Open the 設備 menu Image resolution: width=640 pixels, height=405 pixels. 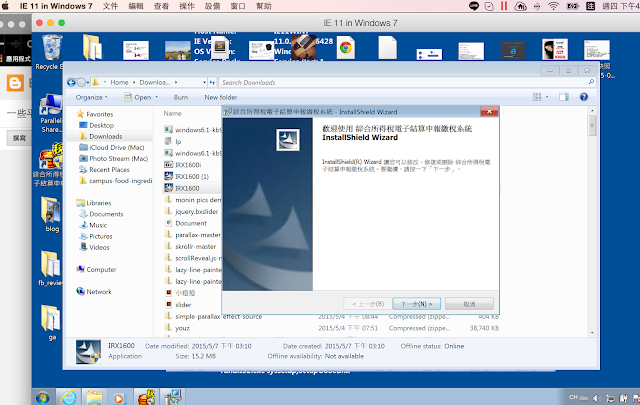coord(213,6)
